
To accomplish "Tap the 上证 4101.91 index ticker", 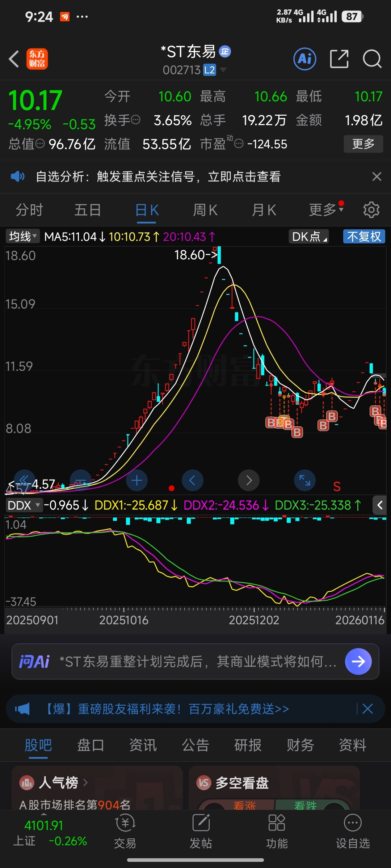I will click(50, 833).
